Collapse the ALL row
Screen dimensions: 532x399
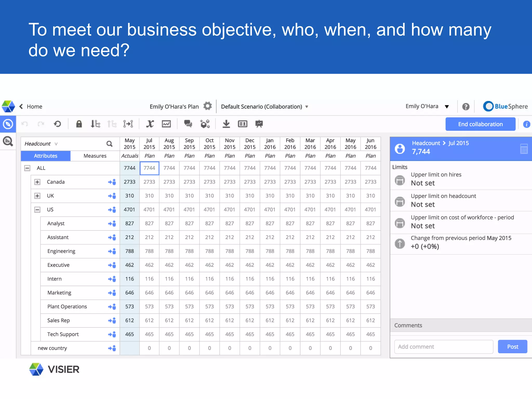click(27, 168)
